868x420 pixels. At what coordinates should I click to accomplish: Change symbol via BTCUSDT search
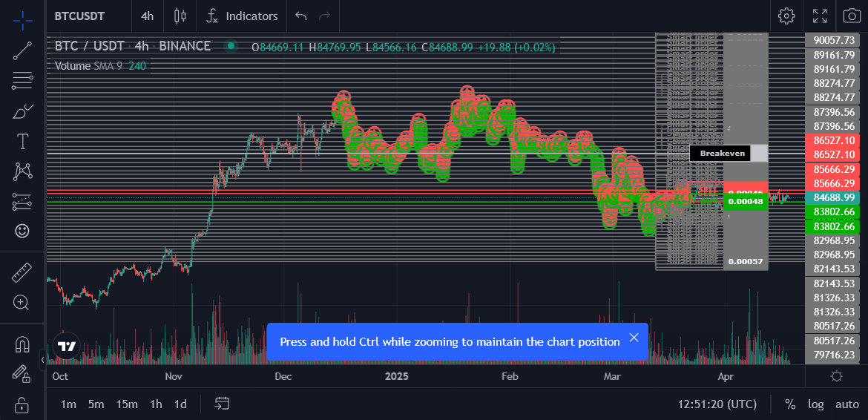point(79,16)
